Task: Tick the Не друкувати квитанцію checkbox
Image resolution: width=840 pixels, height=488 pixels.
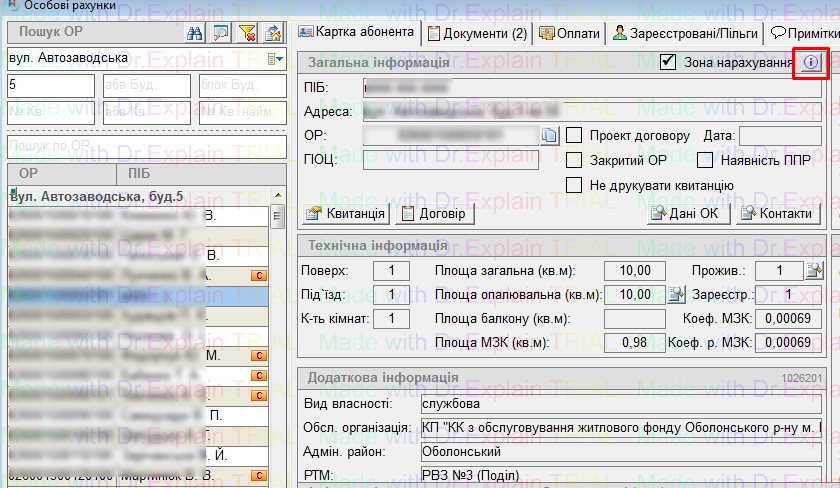Action: coord(574,185)
